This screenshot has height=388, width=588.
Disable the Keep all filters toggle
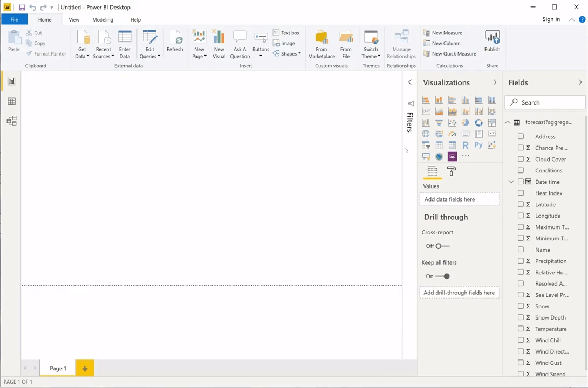coord(442,276)
